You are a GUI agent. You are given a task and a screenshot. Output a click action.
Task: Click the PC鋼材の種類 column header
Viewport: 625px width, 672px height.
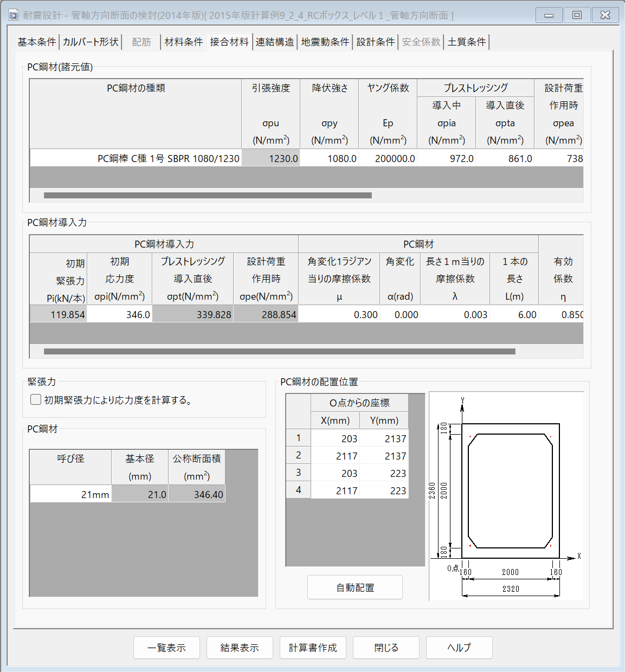[136, 114]
